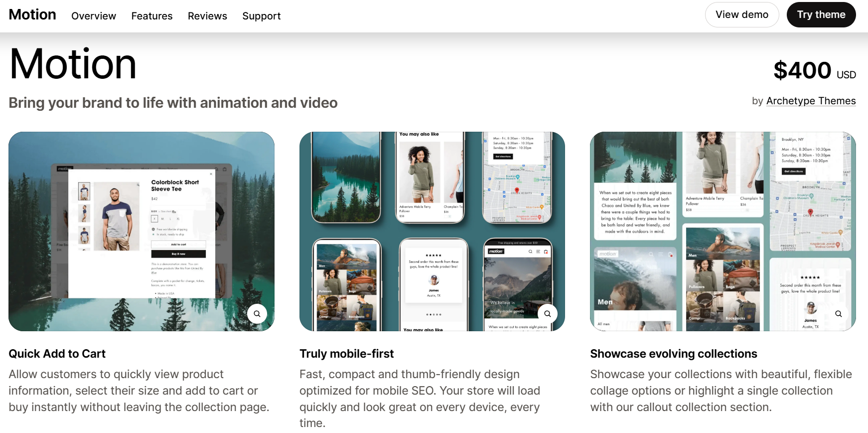Zoom the Truly mobile-first image
The height and width of the screenshot is (433, 868).
pyautogui.click(x=548, y=314)
